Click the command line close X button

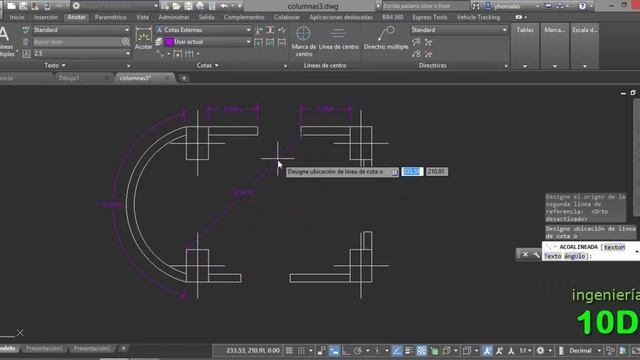click(x=525, y=255)
